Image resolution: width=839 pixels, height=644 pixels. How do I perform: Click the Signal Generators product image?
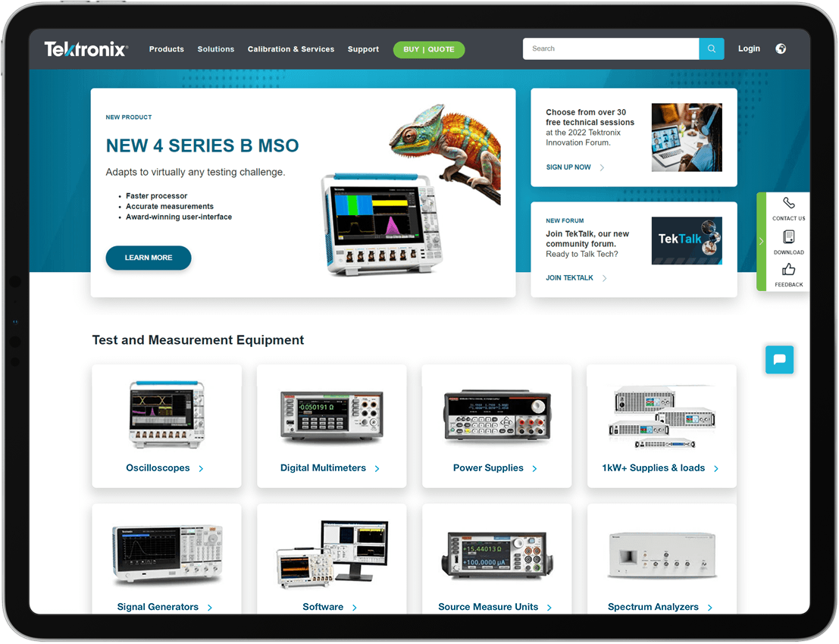[x=167, y=554]
